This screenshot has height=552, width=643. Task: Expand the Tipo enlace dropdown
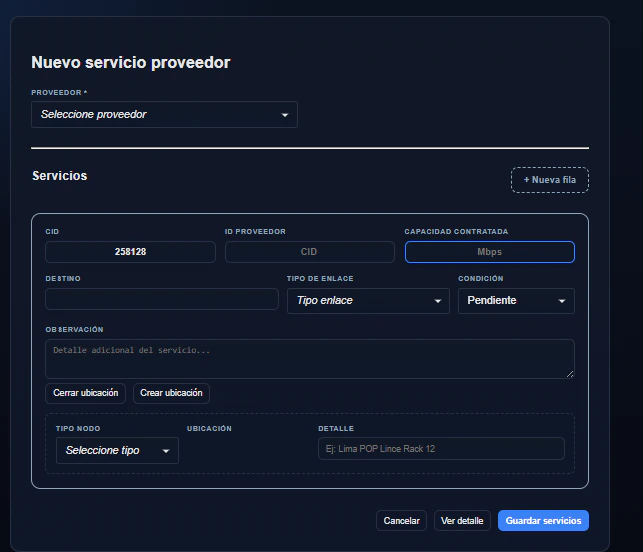(x=368, y=301)
